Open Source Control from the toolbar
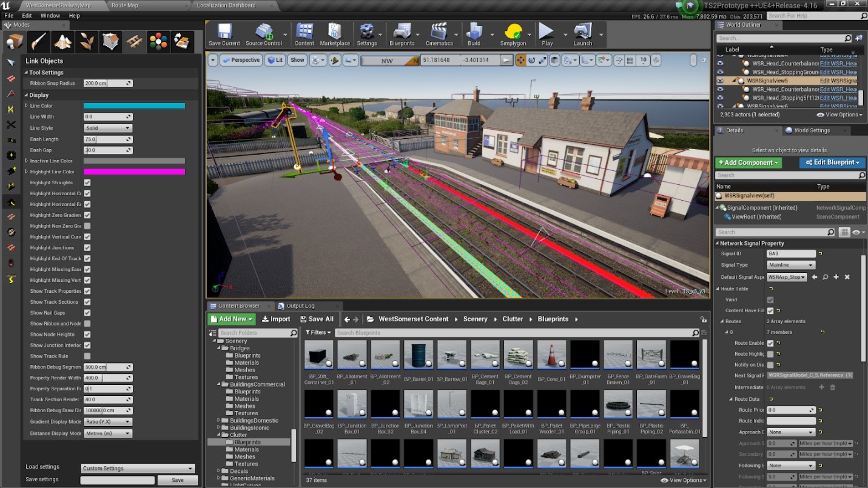The width and height of the screenshot is (868, 488). click(x=263, y=35)
